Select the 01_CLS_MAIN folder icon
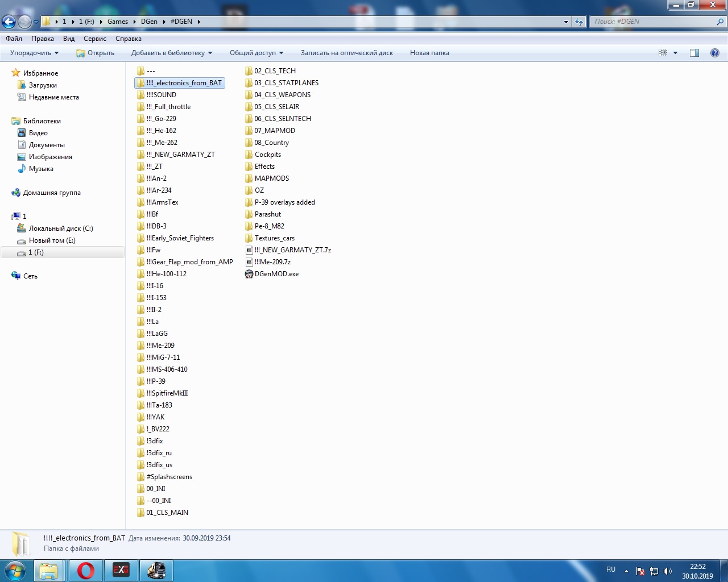The image size is (728, 582). pyautogui.click(x=140, y=513)
